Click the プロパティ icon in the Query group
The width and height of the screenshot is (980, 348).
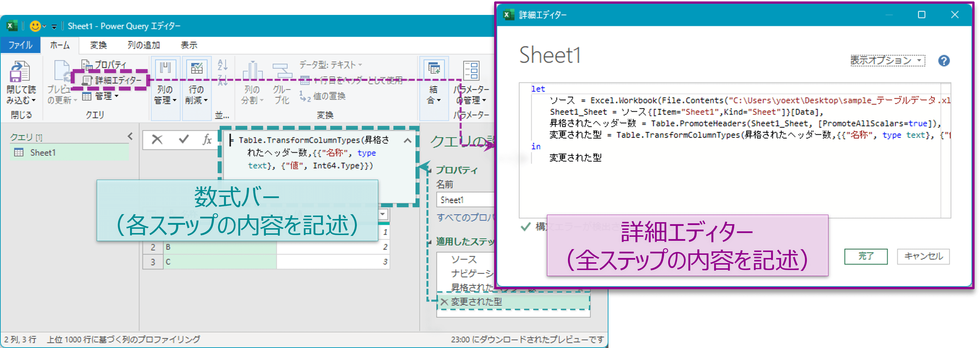[87, 64]
